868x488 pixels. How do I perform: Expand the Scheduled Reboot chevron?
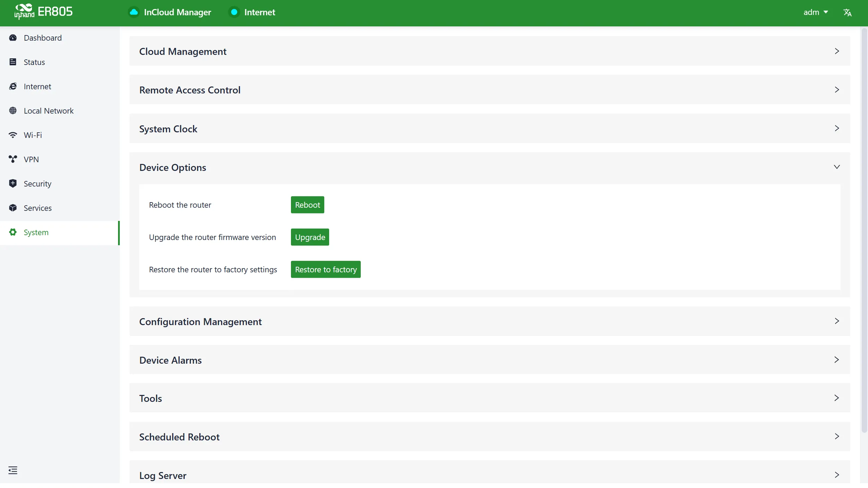tap(837, 436)
